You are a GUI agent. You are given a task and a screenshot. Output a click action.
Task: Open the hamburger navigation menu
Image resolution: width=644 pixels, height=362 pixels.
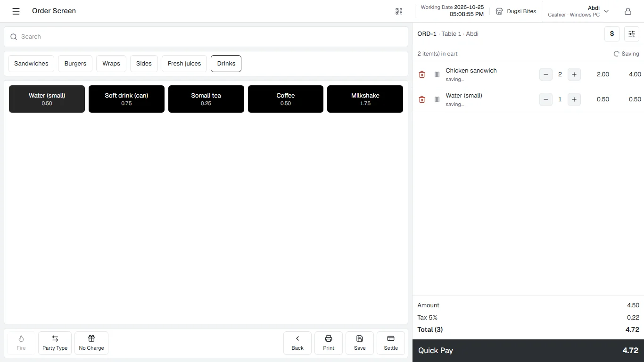(x=16, y=11)
